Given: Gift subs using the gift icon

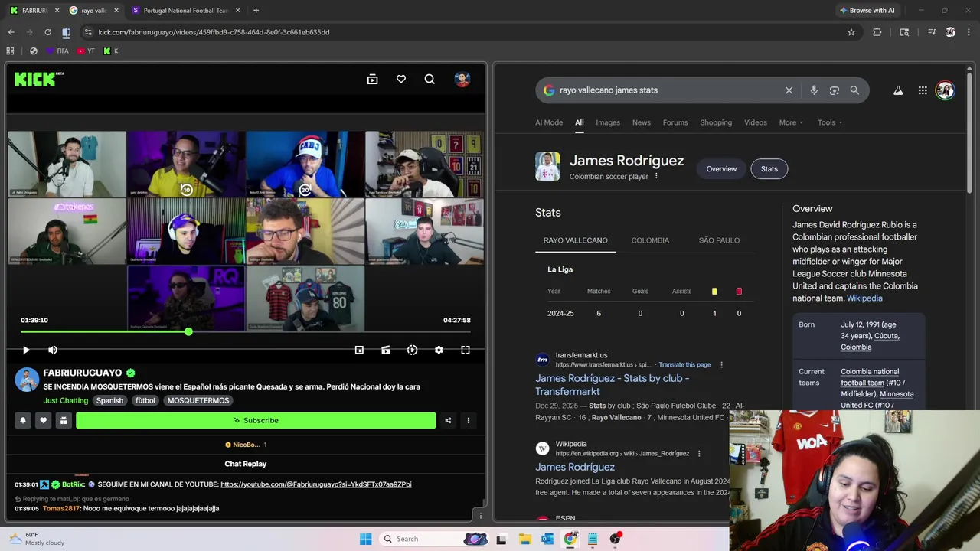Looking at the screenshot, I should click(x=64, y=420).
